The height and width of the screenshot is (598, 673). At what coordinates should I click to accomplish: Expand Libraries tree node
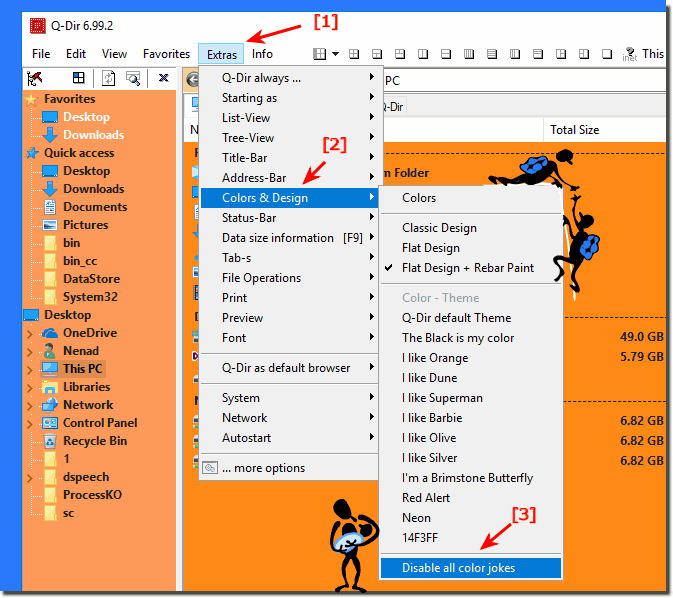tap(30, 388)
